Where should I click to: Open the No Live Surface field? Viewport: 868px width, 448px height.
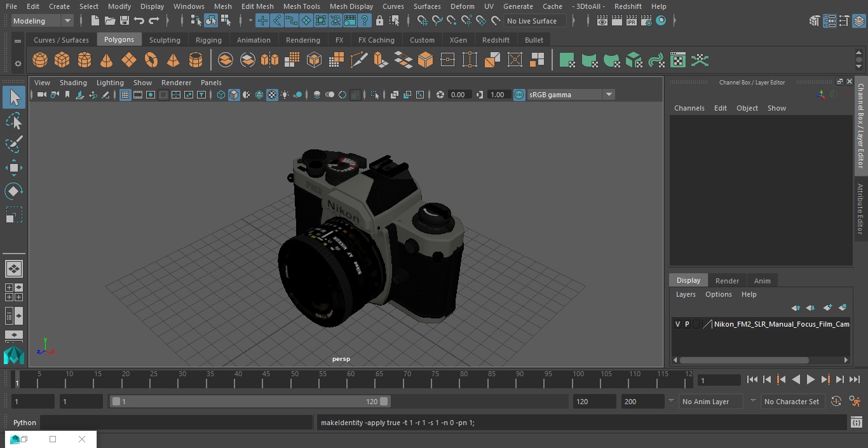535,21
